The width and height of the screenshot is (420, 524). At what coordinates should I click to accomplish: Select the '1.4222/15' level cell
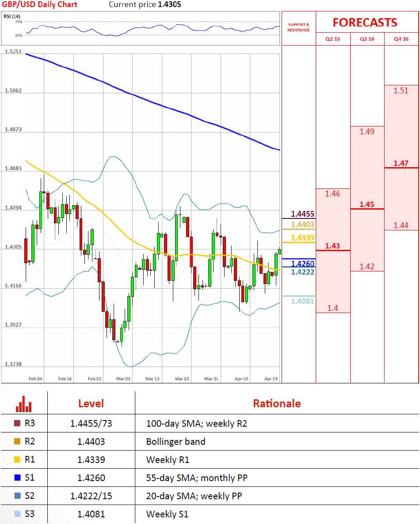91,496
